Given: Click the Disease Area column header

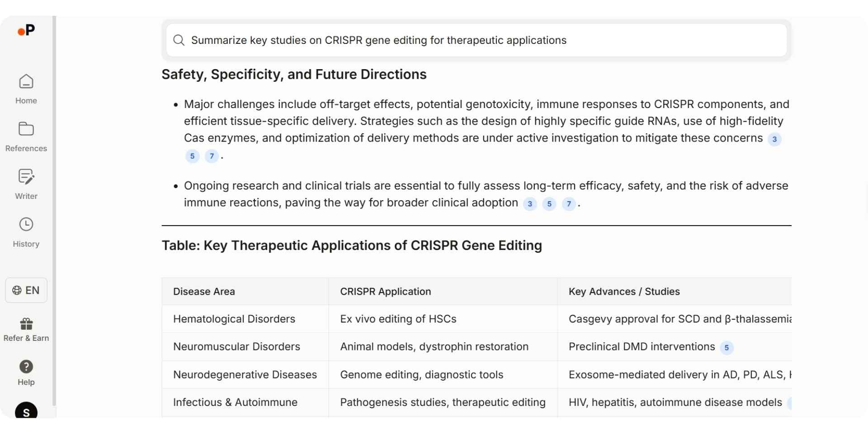Looking at the screenshot, I should pyautogui.click(x=204, y=292).
